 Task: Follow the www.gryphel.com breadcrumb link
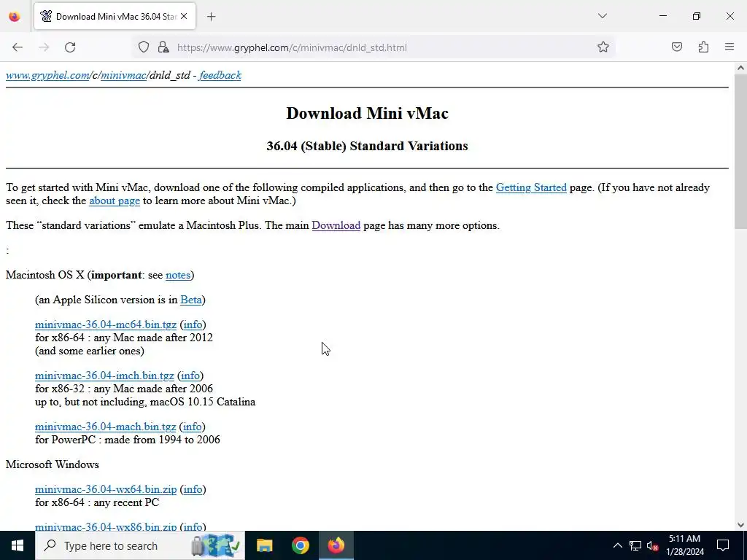(47, 75)
